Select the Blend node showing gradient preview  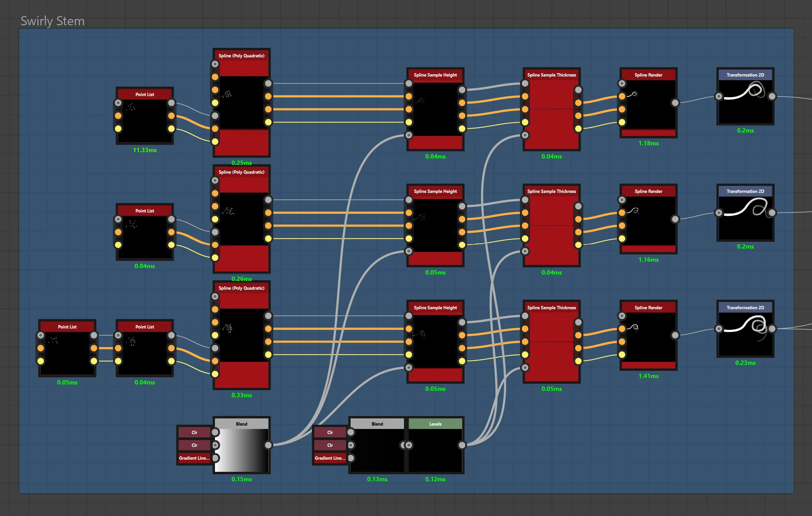click(x=242, y=445)
